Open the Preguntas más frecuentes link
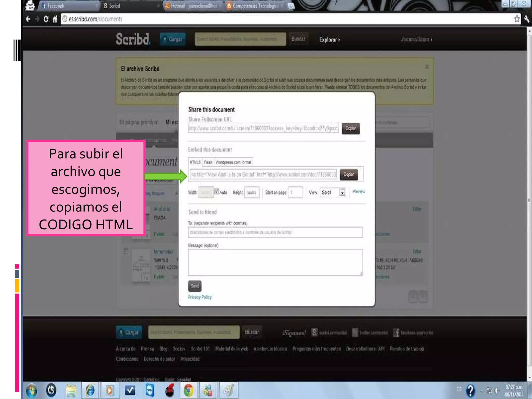The image size is (532, 399). pos(317,349)
